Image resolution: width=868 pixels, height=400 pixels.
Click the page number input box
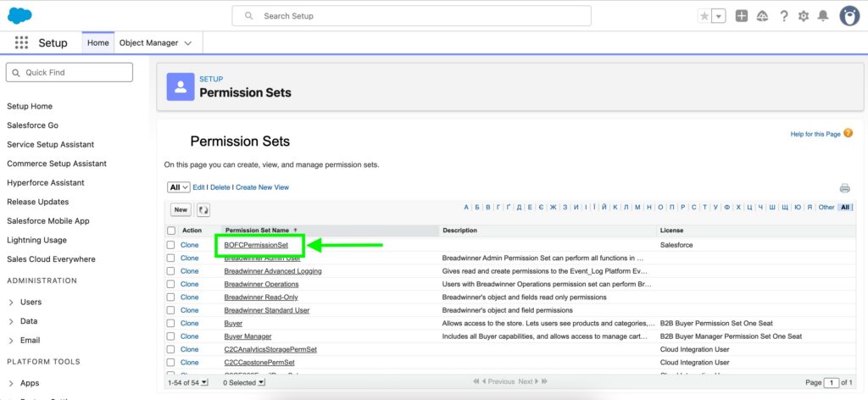[x=832, y=383]
